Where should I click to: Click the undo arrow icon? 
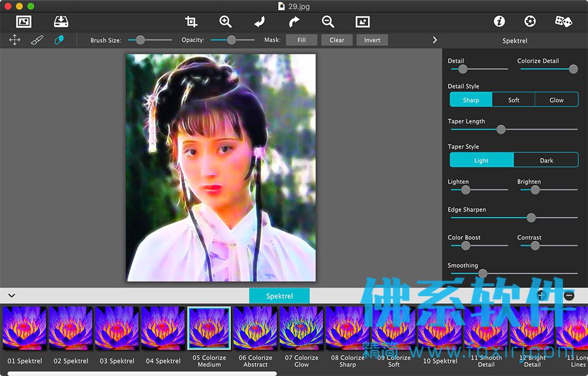(x=259, y=22)
